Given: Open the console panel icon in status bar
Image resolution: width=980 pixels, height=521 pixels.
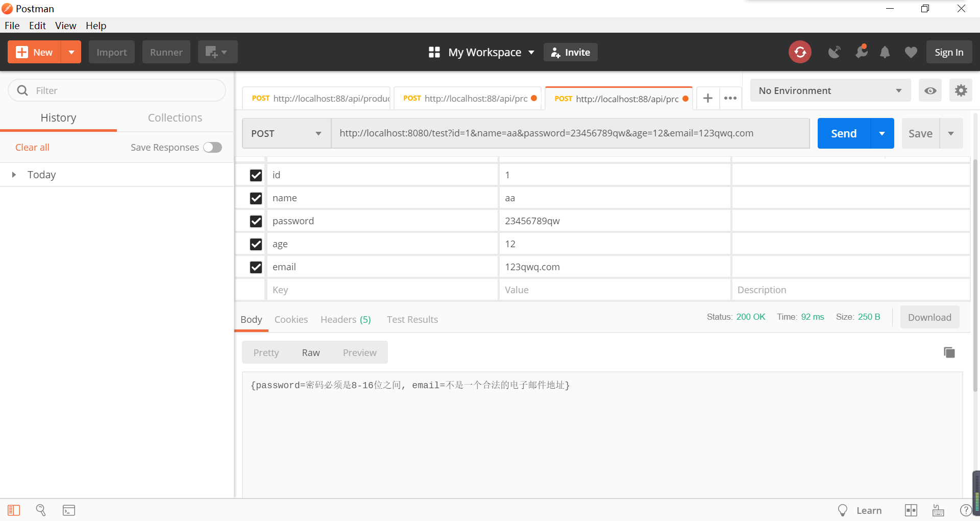Looking at the screenshot, I should pyautogui.click(x=69, y=510).
